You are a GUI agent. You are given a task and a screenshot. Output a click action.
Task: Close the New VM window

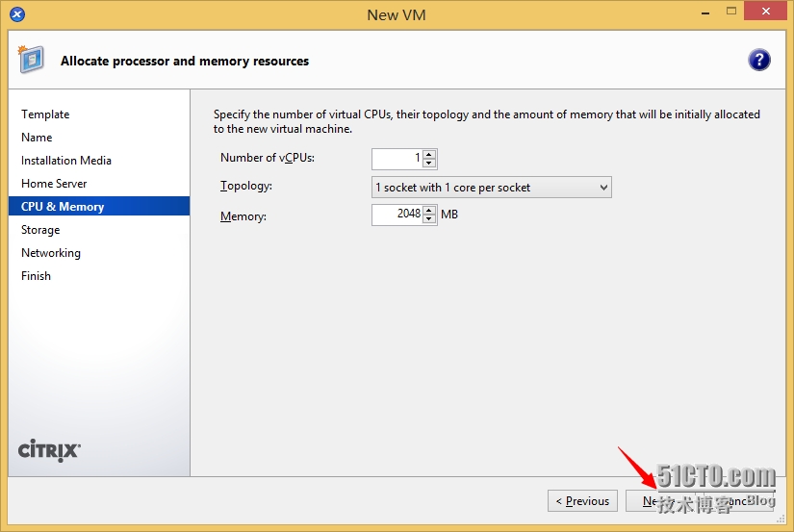766,12
